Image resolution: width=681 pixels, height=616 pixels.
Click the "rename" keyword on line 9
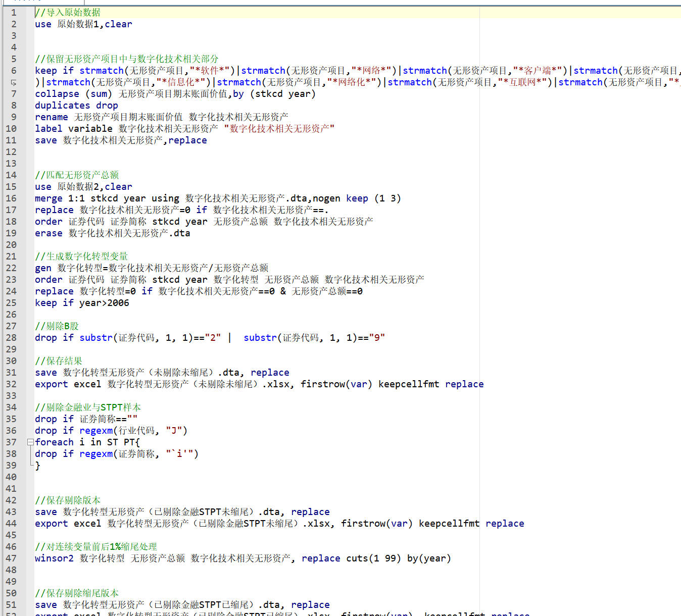[51, 117]
